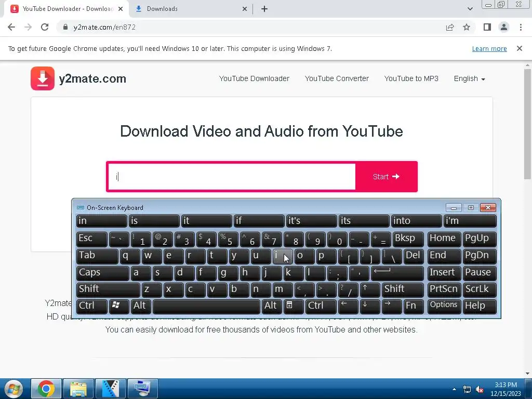Close the Downloads tab
The image size is (532, 399).
245,9
